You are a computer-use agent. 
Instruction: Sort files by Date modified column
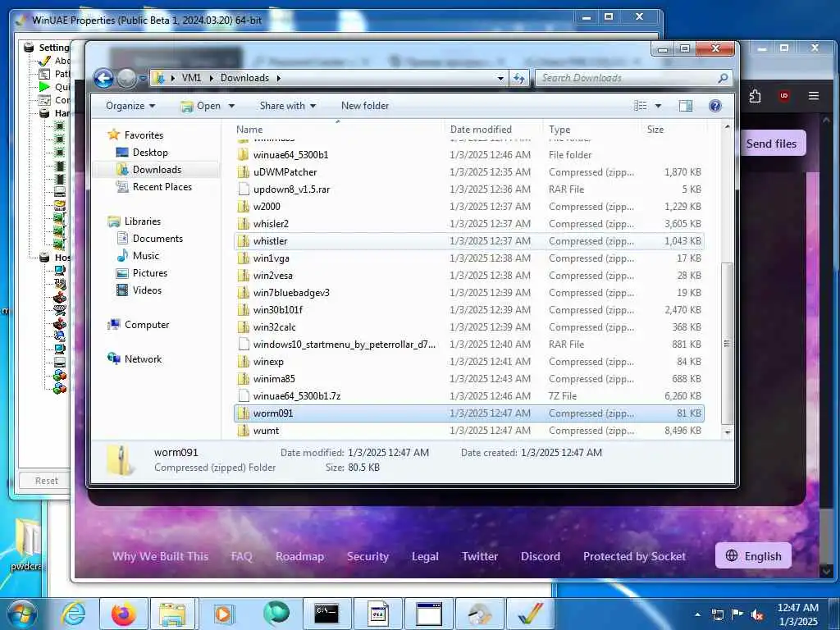coord(493,129)
